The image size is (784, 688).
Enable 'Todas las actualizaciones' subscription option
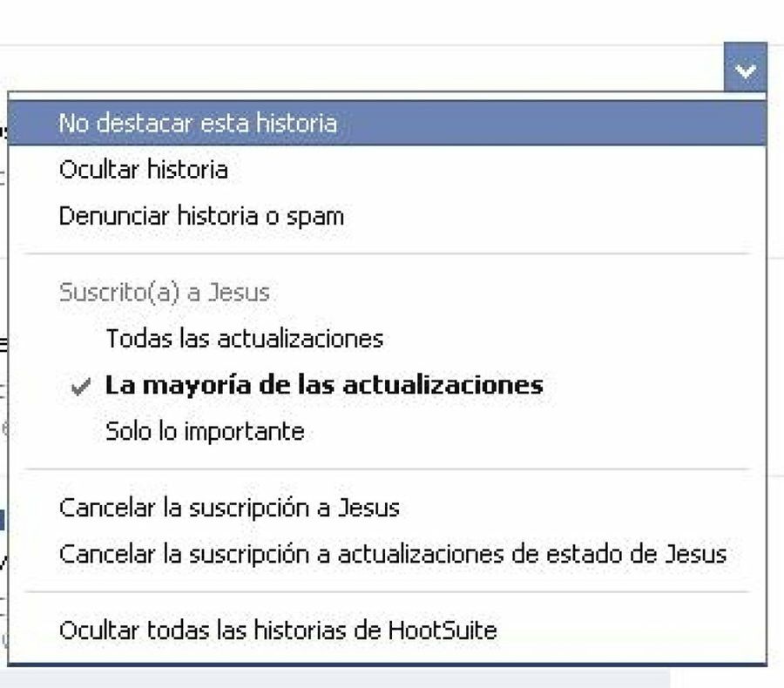click(245, 339)
